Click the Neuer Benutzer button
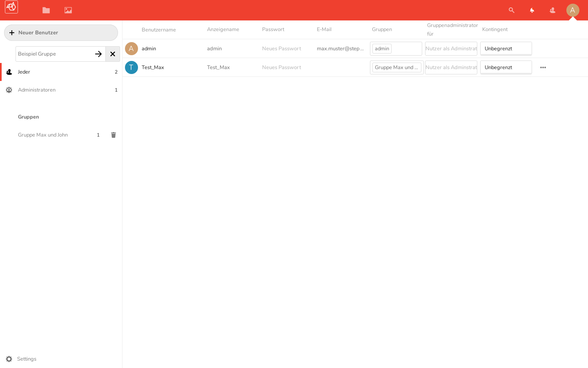The image size is (588, 368). pyautogui.click(x=61, y=33)
